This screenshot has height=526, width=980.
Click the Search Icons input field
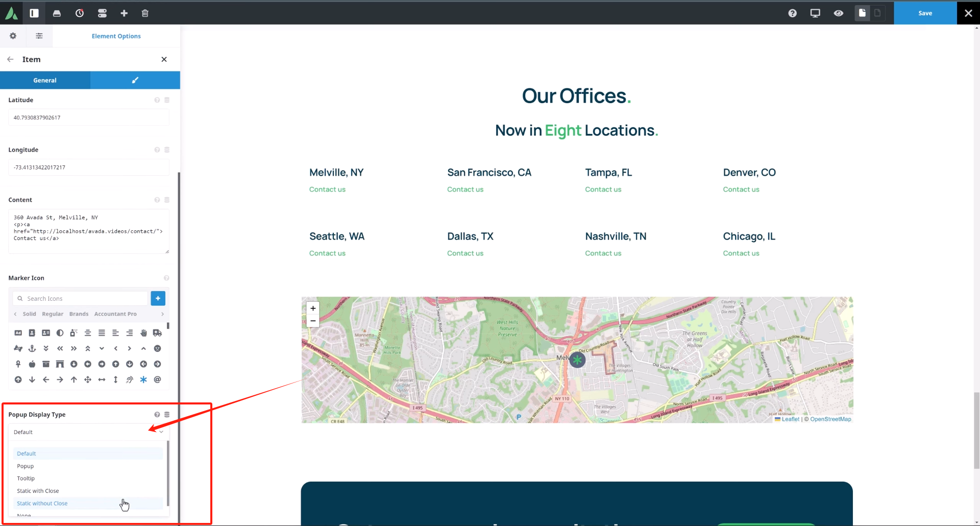tap(84, 299)
